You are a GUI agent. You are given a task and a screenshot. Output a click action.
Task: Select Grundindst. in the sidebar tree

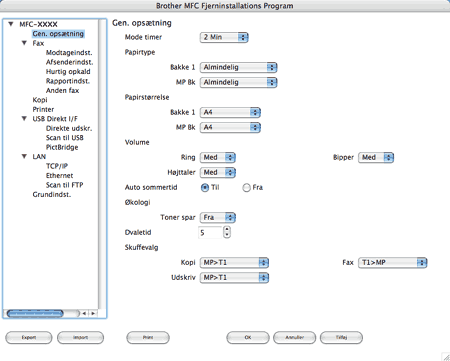52,194
